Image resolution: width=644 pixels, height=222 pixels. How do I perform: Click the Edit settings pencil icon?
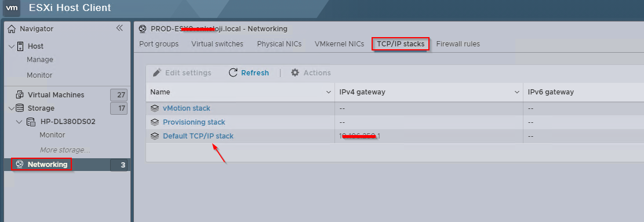pyautogui.click(x=157, y=72)
